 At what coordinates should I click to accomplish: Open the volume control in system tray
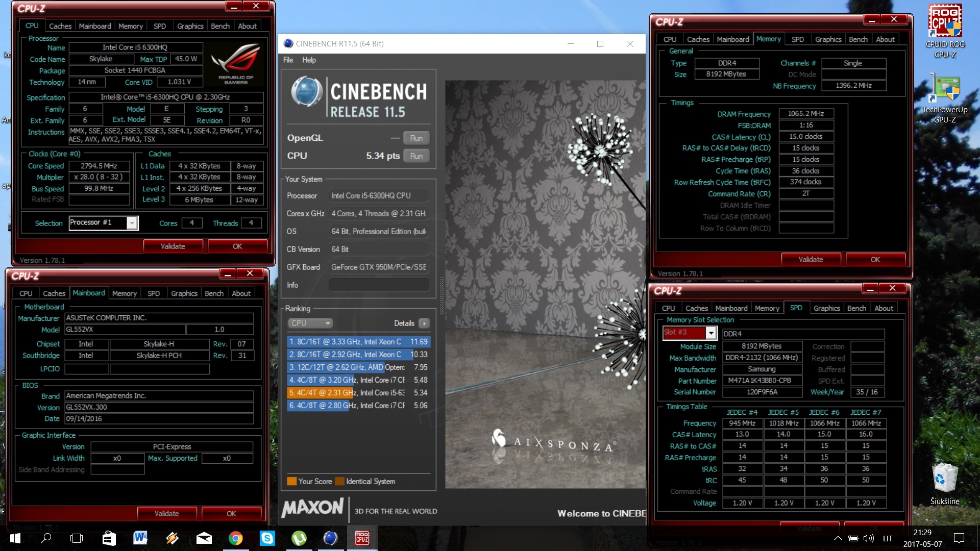click(868, 538)
